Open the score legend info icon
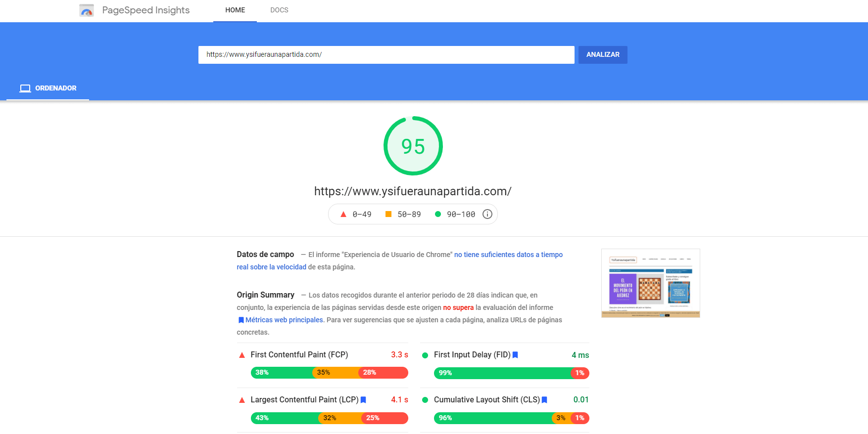 click(x=487, y=214)
